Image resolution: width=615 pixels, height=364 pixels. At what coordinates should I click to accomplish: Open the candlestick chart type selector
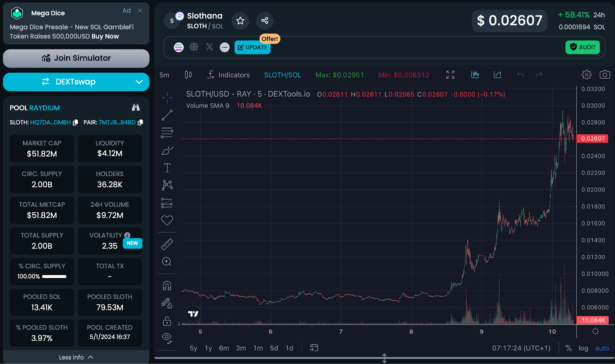188,74
